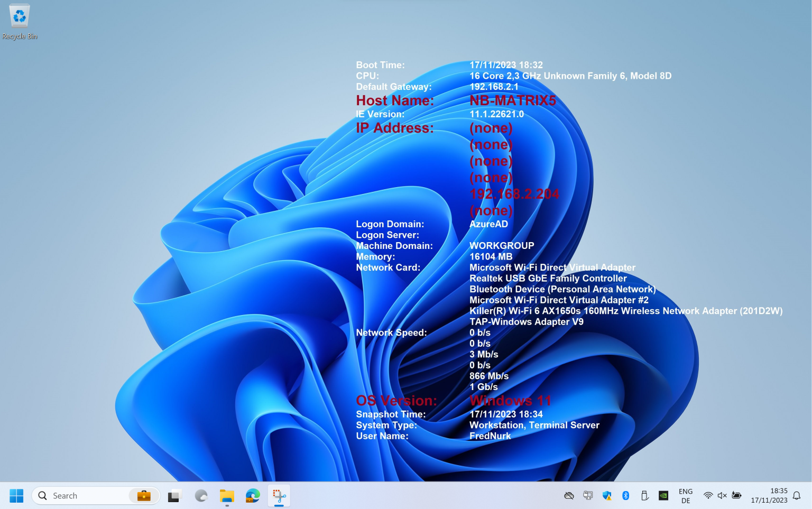Open the Windows Start menu
Image resolution: width=812 pixels, height=509 pixels.
tap(16, 496)
